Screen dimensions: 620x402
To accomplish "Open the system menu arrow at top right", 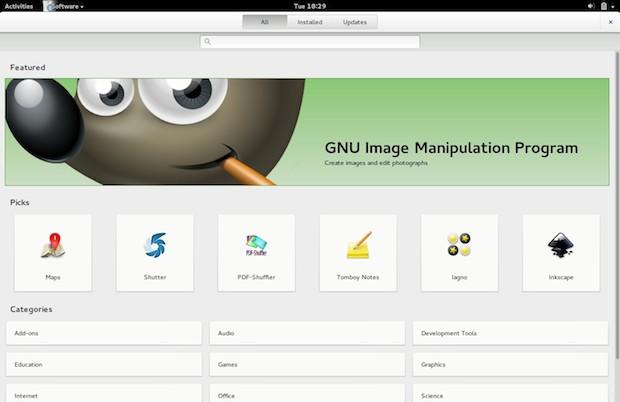I will pos(613,7).
